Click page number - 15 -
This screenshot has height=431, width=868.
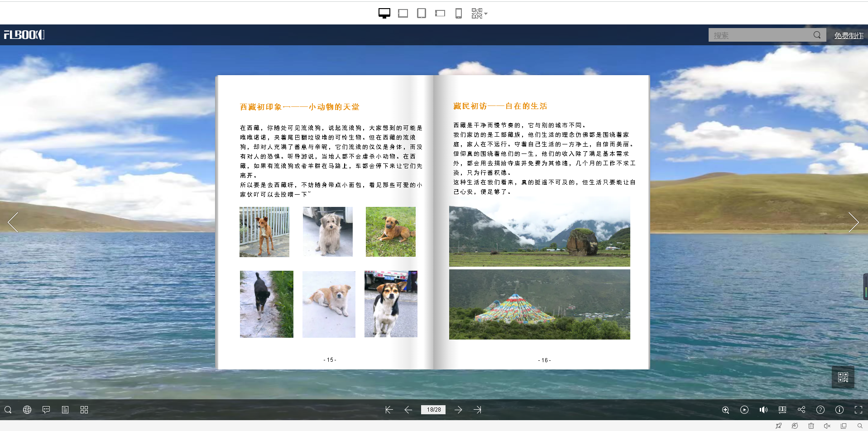click(330, 360)
